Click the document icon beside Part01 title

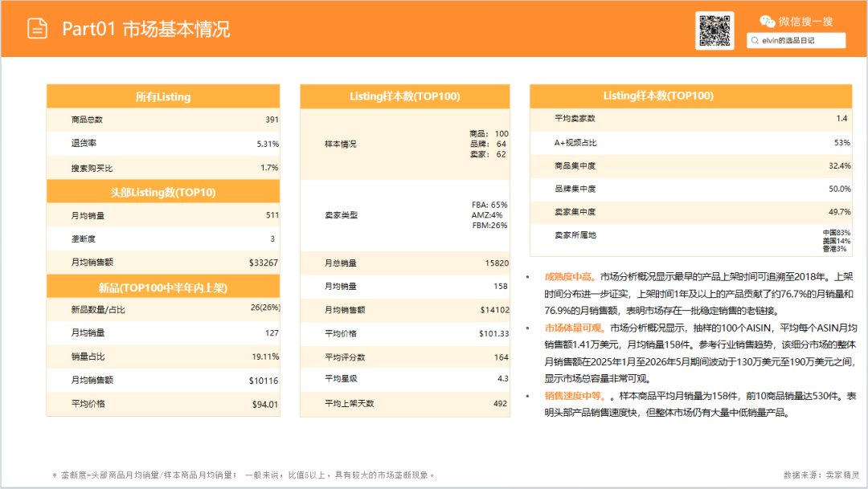point(37,28)
